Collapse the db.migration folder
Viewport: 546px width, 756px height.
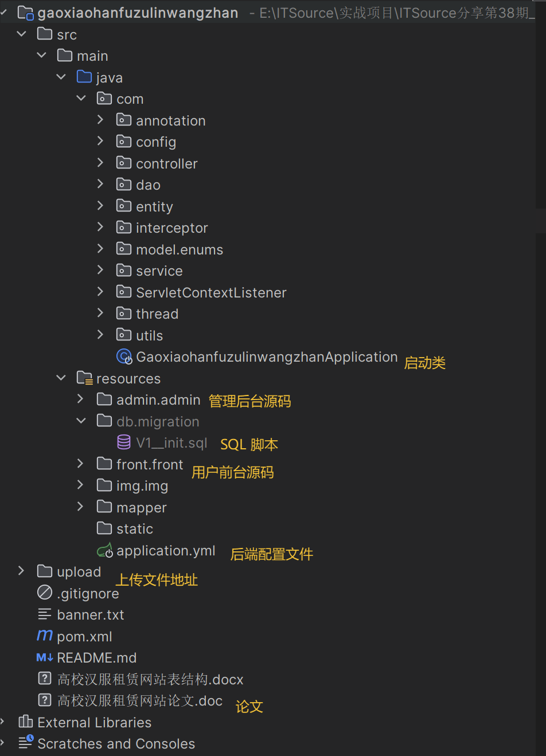[81, 421]
